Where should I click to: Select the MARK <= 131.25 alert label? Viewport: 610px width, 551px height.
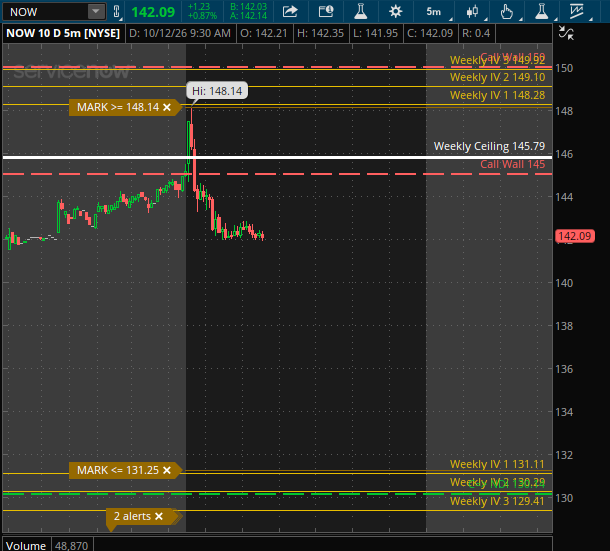(118, 470)
